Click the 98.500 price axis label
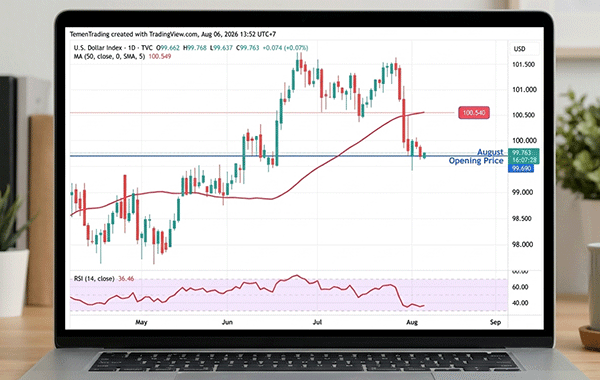Viewport: 600px width, 380px height. pos(523,219)
